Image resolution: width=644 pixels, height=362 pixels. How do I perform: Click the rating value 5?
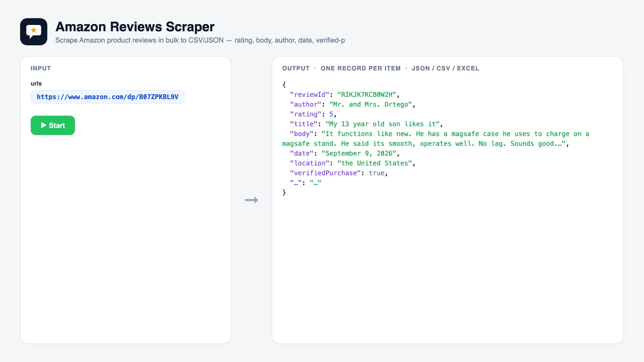[x=331, y=114]
